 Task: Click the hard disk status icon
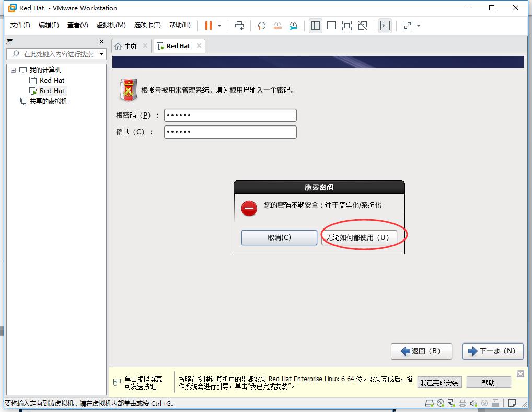[430, 403]
